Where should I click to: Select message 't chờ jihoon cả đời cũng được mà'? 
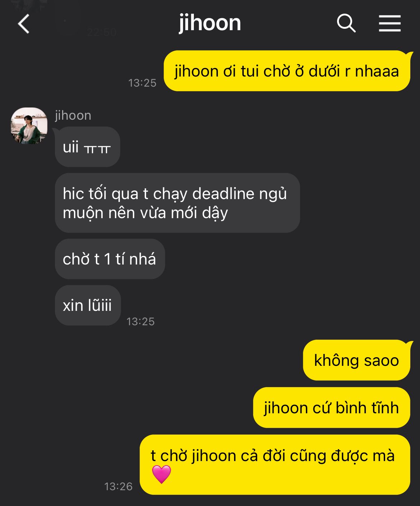pyautogui.click(x=275, y=465)
